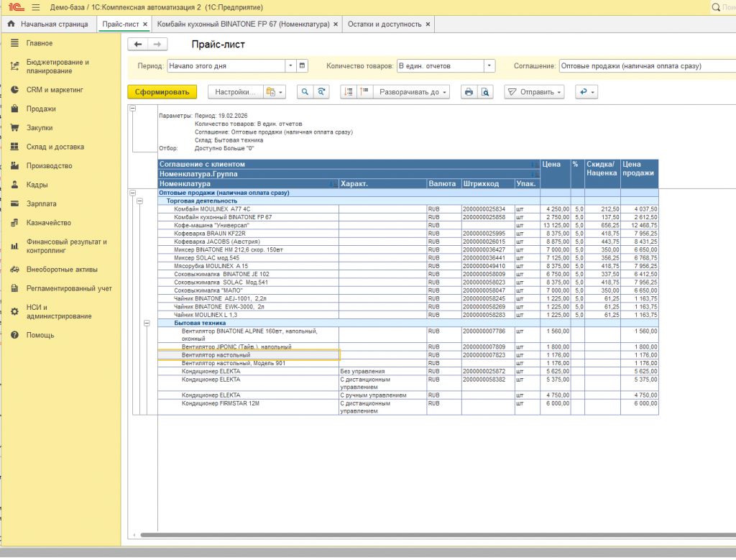This screenshot has height=560, width=736.
Task: Click the Настройки... button
Action: click(234, 92)
